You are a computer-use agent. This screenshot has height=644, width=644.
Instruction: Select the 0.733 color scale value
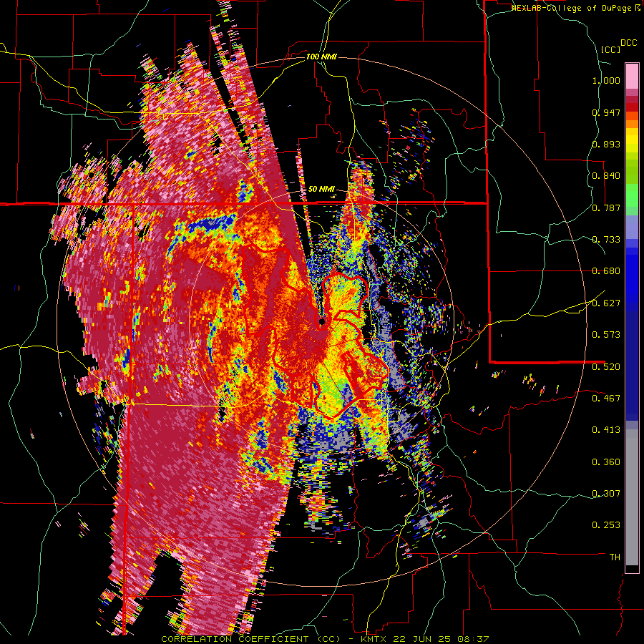(x=606, y=240)
